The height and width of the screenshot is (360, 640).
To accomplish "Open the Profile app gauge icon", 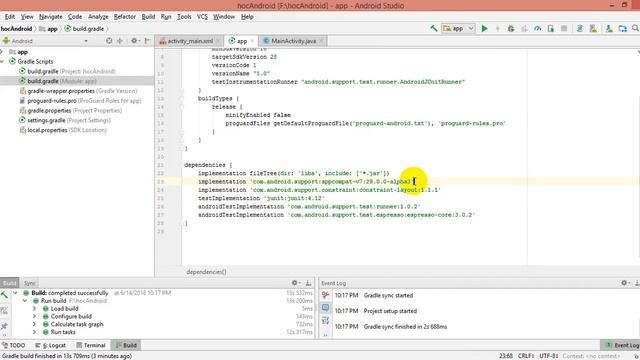I will point(538,29).
